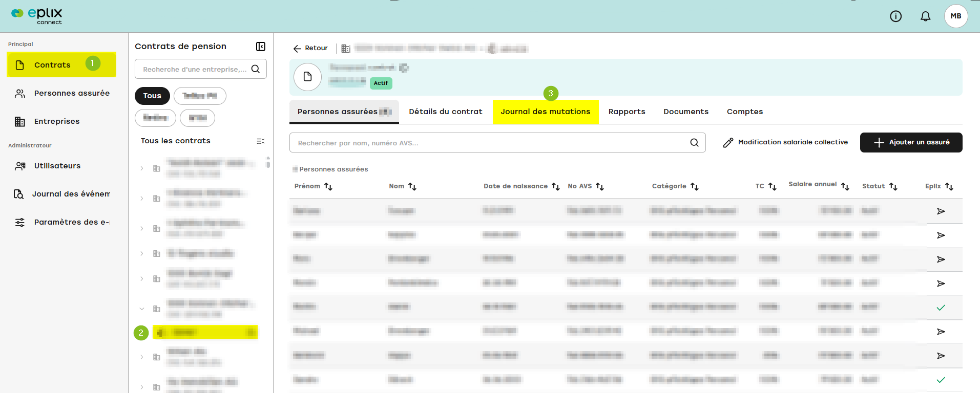Click the eplix connect logo

pyautogui.click(x=36, y=16)
